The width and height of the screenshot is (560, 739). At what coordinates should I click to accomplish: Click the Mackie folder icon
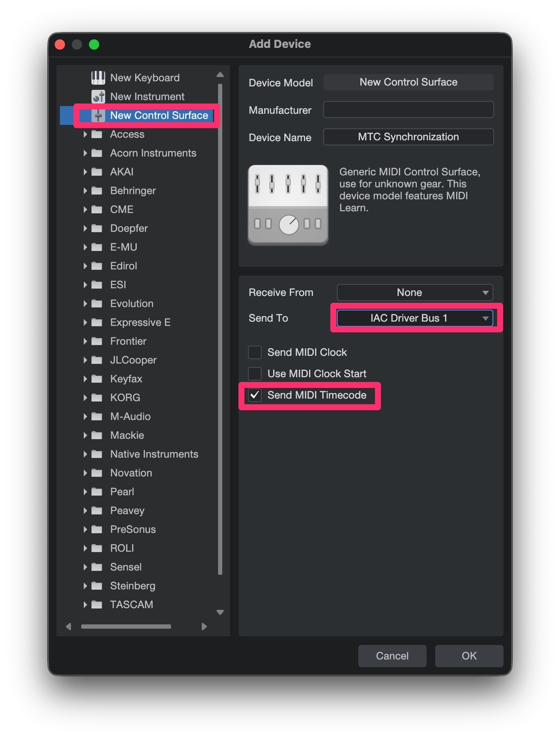coord(97,435)
